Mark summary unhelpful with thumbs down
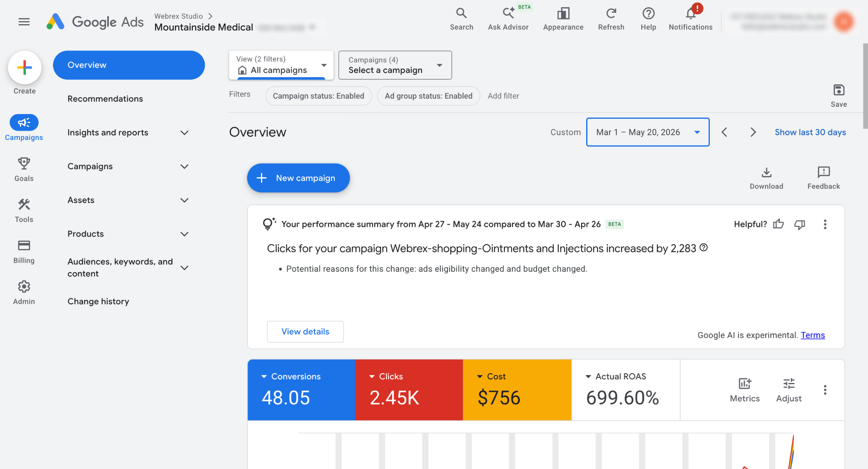Viewport: 868px width, 469px height. pyautogui.click(x=800, y=224)
